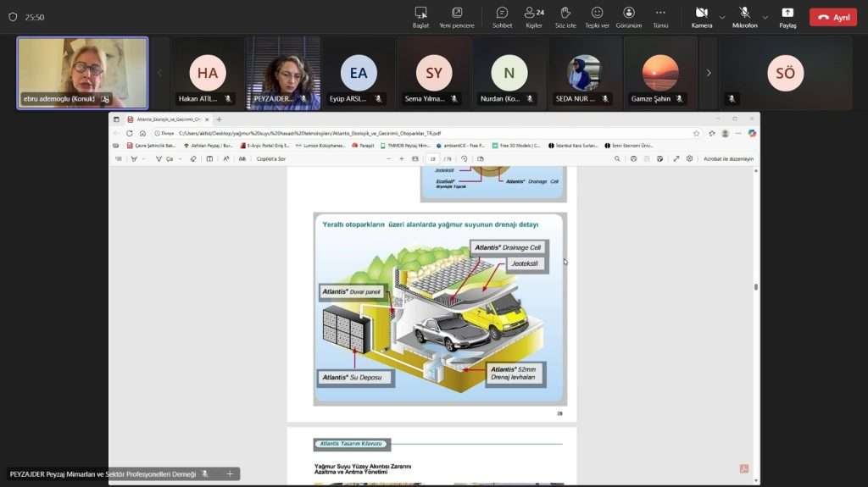Click the shield security icon beside timer
868x487 pixels.
click(x=13, y=17)
